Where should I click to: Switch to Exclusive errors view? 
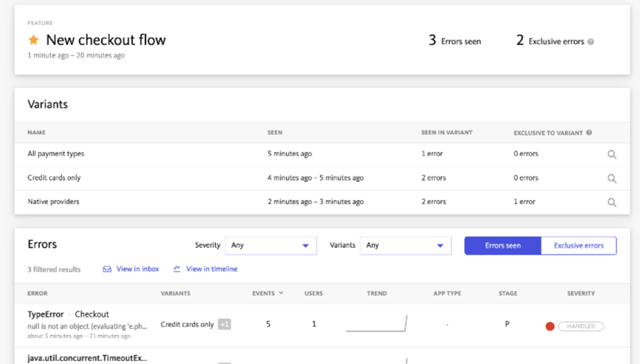[579, 246]
